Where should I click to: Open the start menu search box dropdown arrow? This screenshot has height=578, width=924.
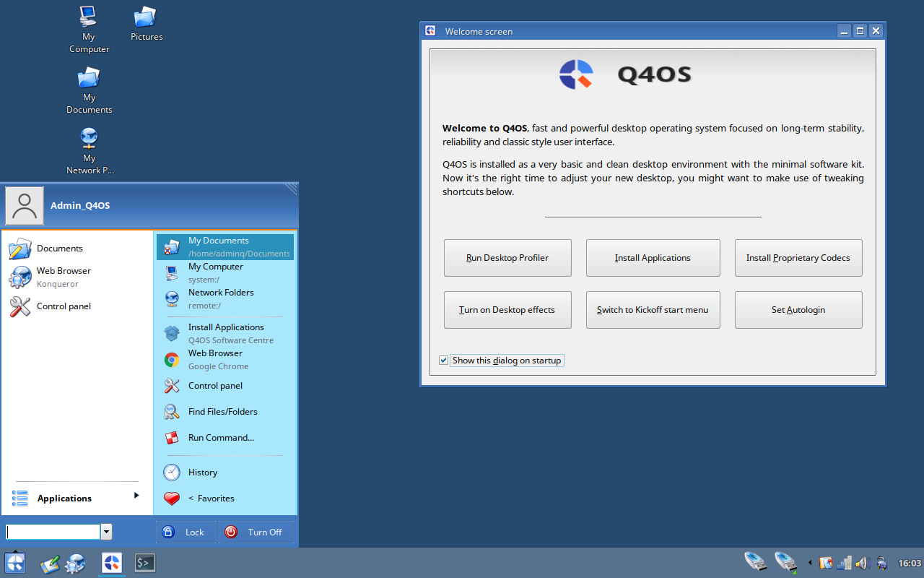pos(107,532)
